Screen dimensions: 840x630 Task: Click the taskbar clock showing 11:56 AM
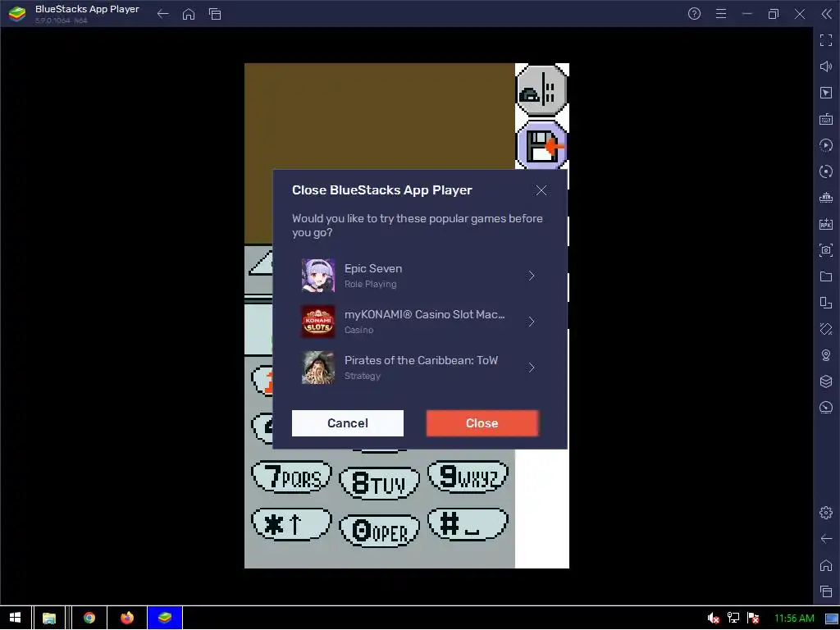tap(794, 619)
